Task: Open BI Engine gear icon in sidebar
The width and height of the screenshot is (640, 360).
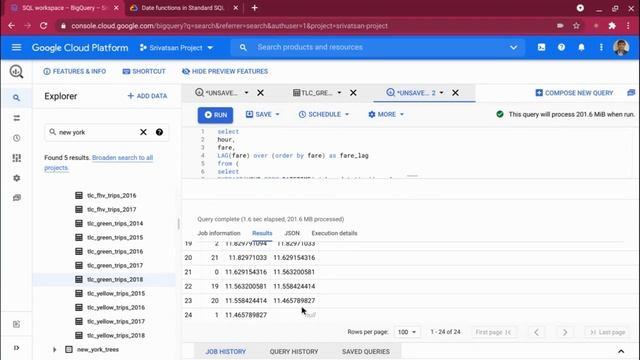Action: [16, 178]
